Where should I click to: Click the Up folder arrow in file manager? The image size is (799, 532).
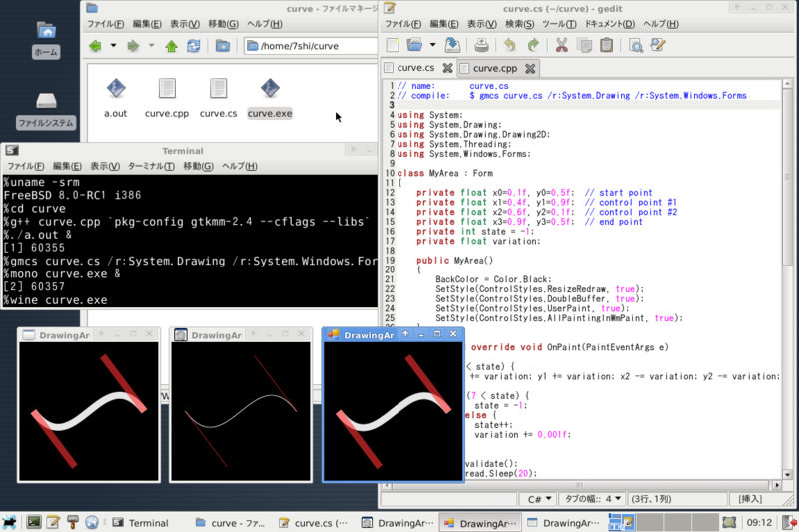point(171,46)
